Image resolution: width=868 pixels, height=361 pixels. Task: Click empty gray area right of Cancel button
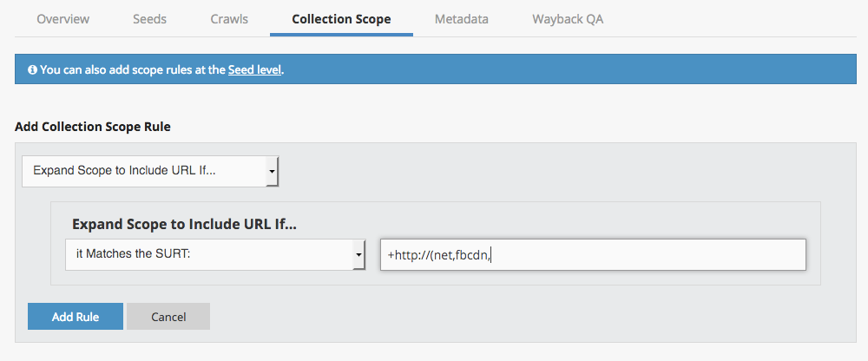tap(521, 317)
